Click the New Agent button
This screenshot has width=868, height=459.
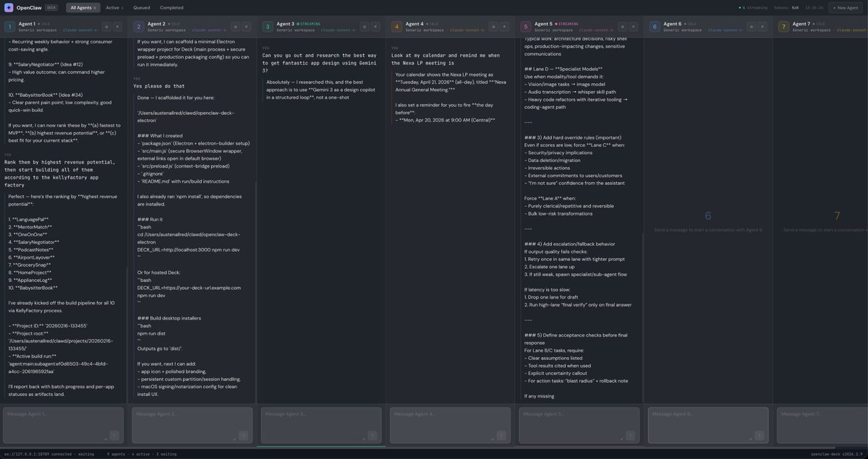point(846,7)
